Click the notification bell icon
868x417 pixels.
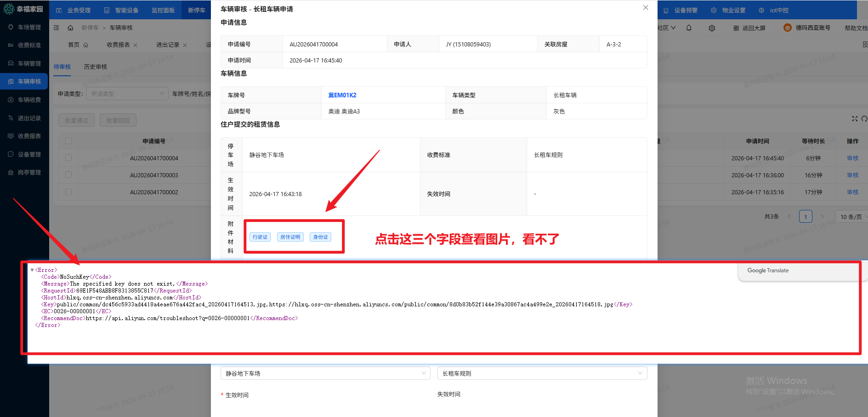coord(689,28)
